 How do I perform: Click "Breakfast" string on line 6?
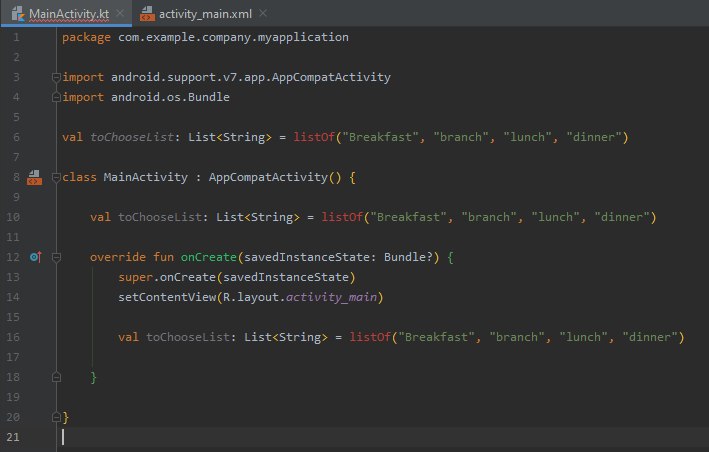pos(381,137)
